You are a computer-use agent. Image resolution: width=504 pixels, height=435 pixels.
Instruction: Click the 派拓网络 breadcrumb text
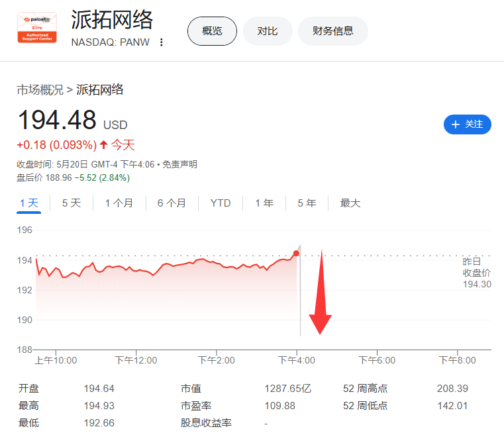(99, 89)
